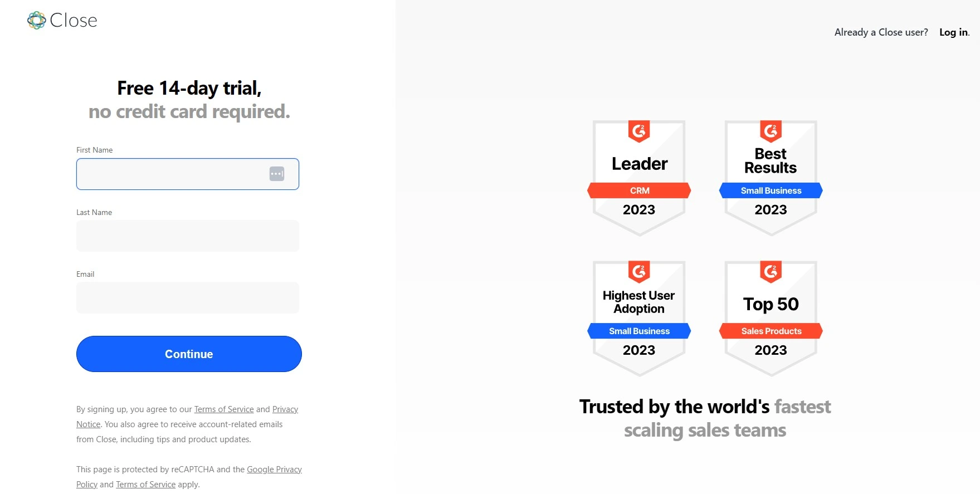Click the G2 logo on the Top 50 badge
This screenshot has height=494, width=980.
coord(771,271)
